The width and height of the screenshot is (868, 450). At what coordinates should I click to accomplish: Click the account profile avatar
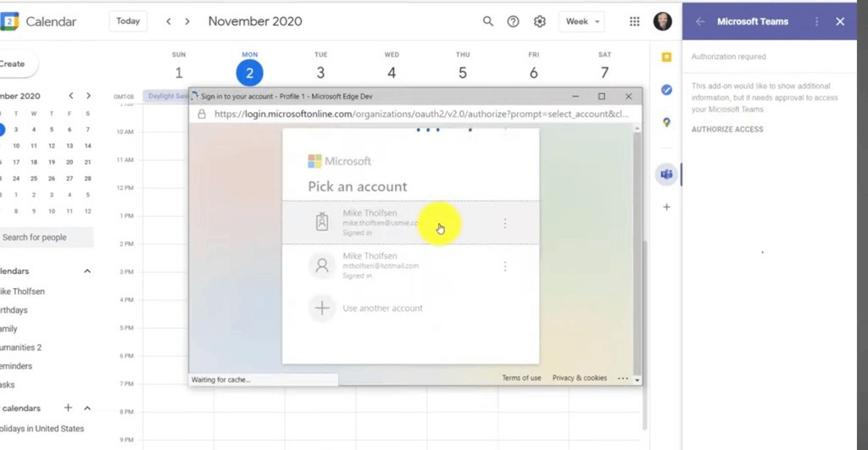pos(663,21)
